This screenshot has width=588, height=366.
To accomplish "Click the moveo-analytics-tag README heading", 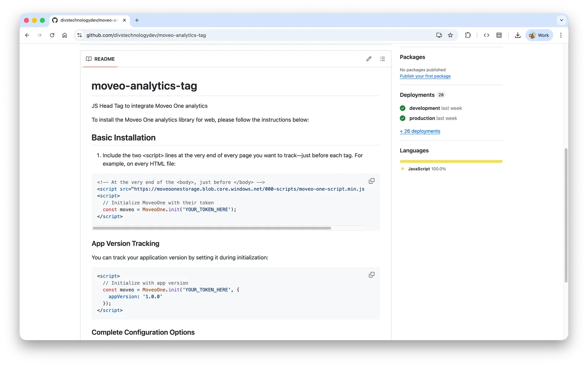I will click(x=144, y=86).
